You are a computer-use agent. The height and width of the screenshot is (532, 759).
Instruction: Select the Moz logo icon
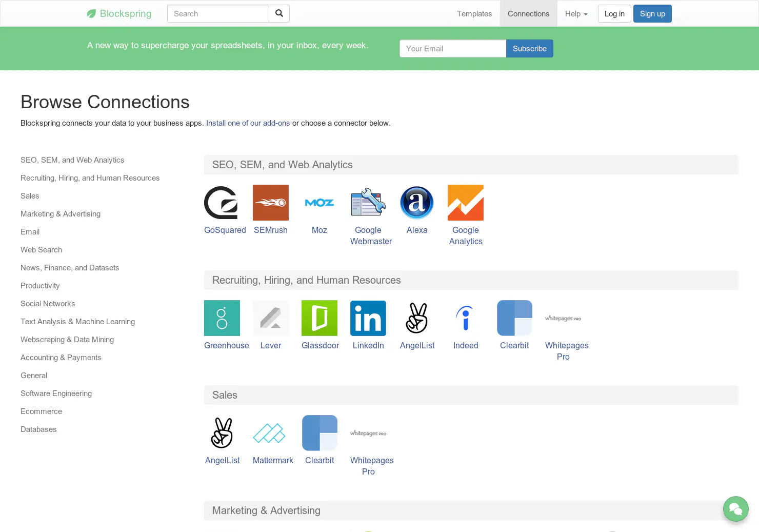coord(319,203)
